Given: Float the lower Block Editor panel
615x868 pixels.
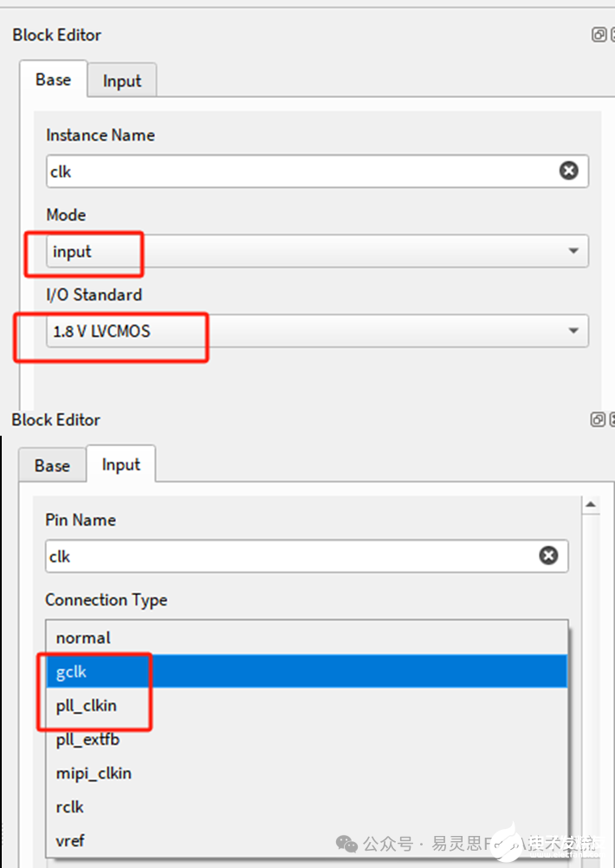Looking at the screenshot, I should pyautogui.click(x=598, y=419).
